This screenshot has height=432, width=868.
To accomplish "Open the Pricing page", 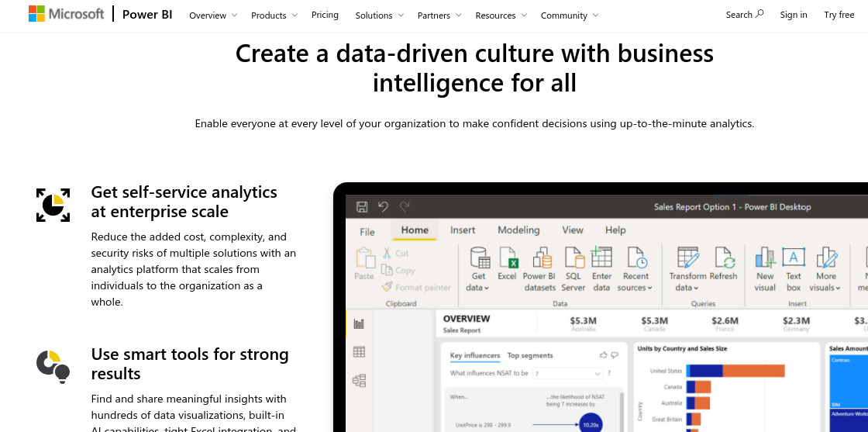I will point(325,15).
